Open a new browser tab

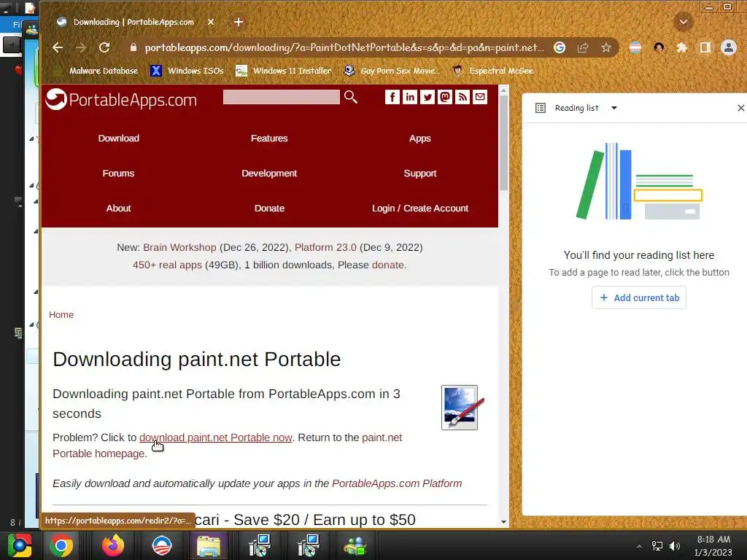(x=239, y=22)
